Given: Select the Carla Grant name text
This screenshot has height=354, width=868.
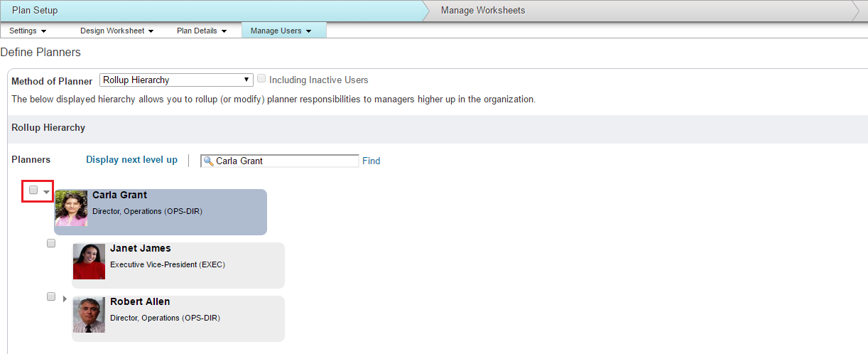Looking at the screenshot, I should 120,195.
